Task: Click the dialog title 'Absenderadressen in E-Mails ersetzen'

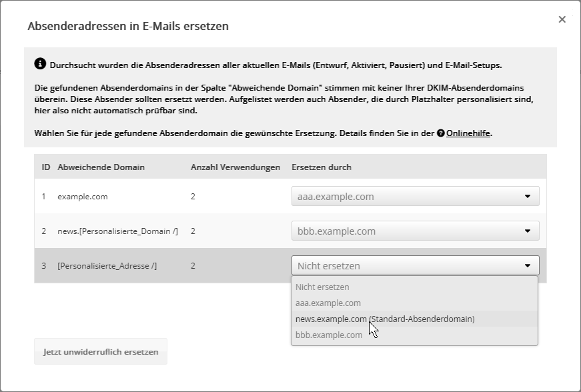Action: pyautogui.click(x=127, y=27)
